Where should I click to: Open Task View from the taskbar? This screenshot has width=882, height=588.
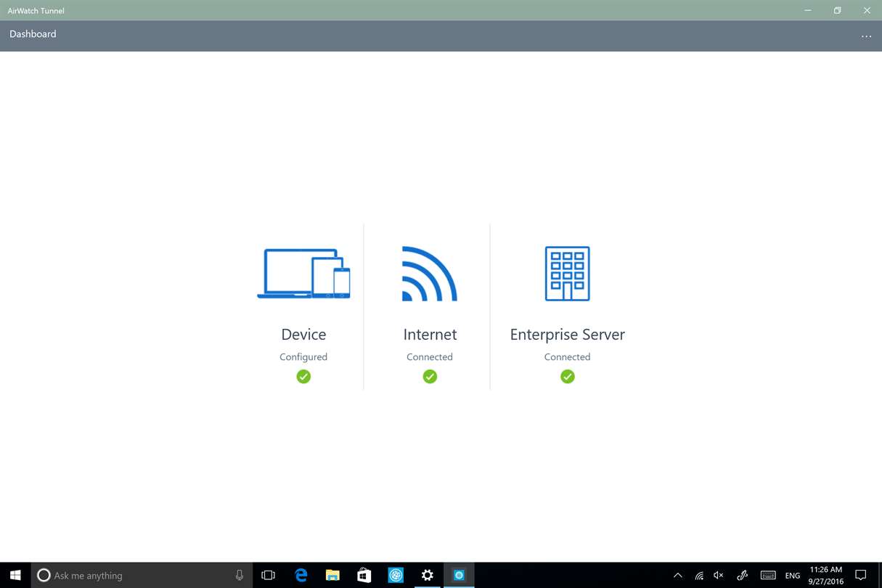click(268, 575)
